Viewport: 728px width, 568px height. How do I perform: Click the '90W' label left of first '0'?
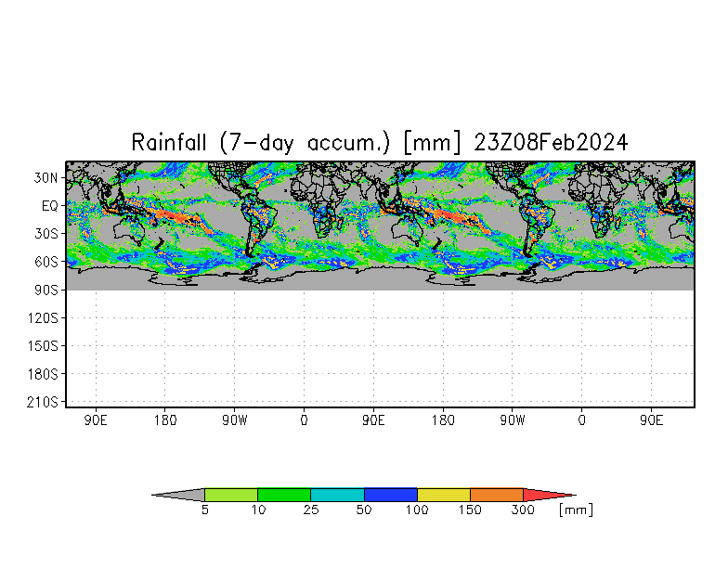point(234,420)
